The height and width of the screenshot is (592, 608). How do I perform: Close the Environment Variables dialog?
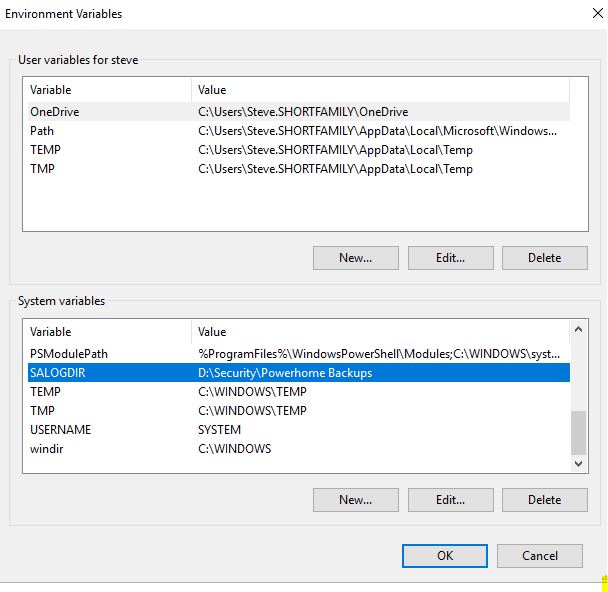(x=598, y=13)
